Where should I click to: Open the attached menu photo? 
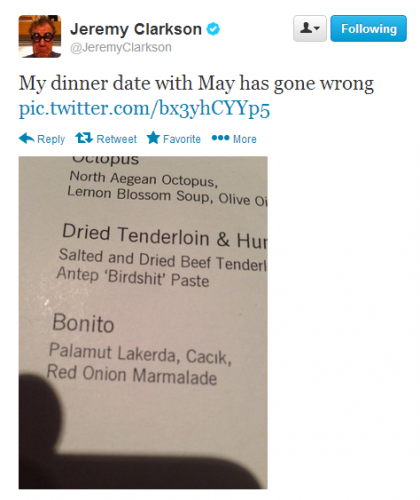pyautogui.click(x=143, y=322)
